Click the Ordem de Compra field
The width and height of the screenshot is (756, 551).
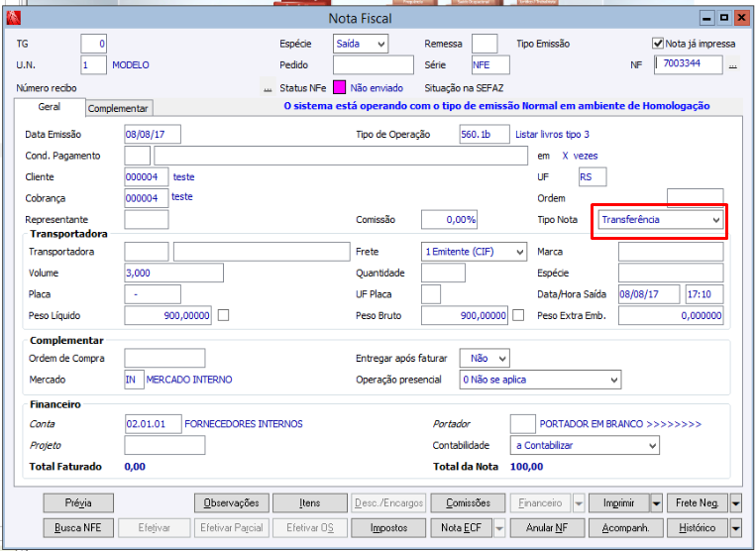click(x=164, y=358)
